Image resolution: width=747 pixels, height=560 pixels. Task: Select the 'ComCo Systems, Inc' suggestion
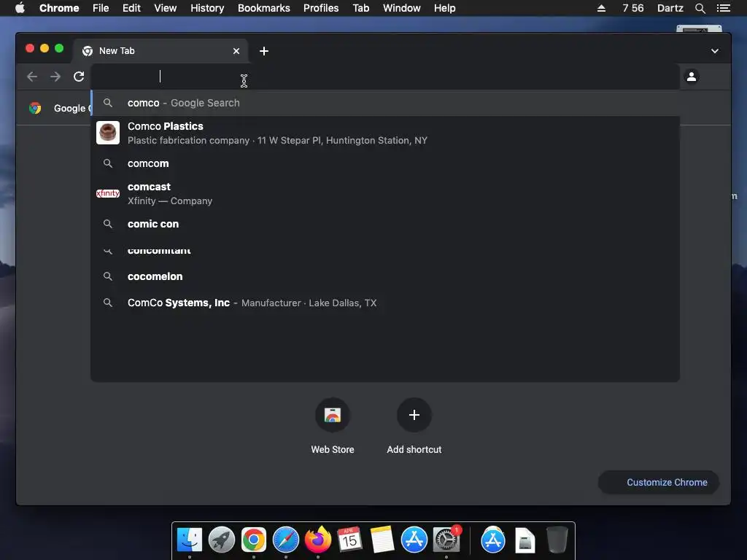tap(385, 303)
